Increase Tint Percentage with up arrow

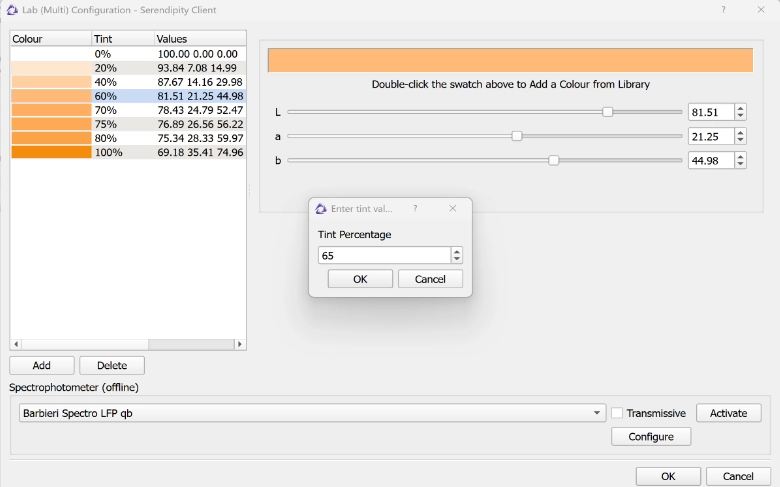point(457,252)
